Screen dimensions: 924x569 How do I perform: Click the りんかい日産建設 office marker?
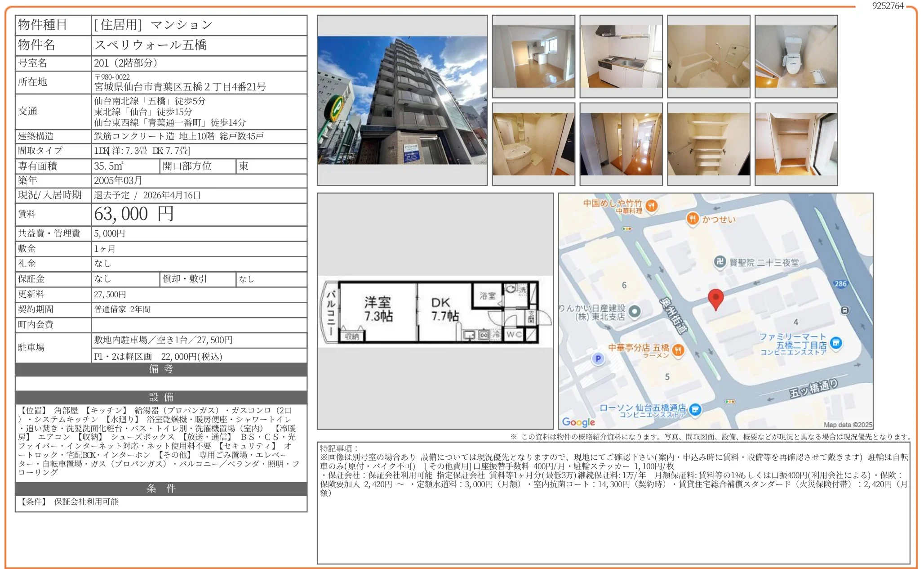[x=634, y=311]
